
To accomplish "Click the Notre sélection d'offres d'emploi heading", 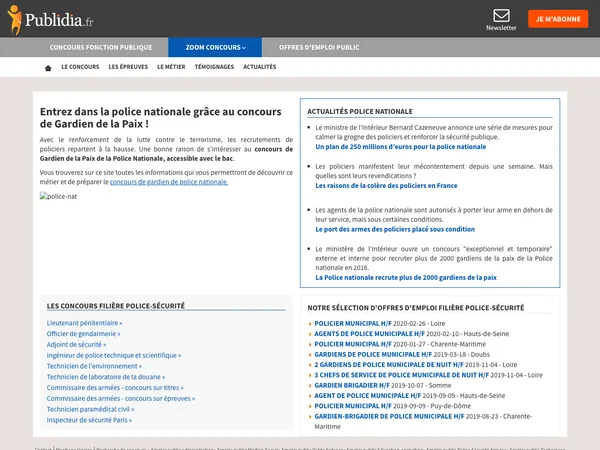I will point(416,308).
